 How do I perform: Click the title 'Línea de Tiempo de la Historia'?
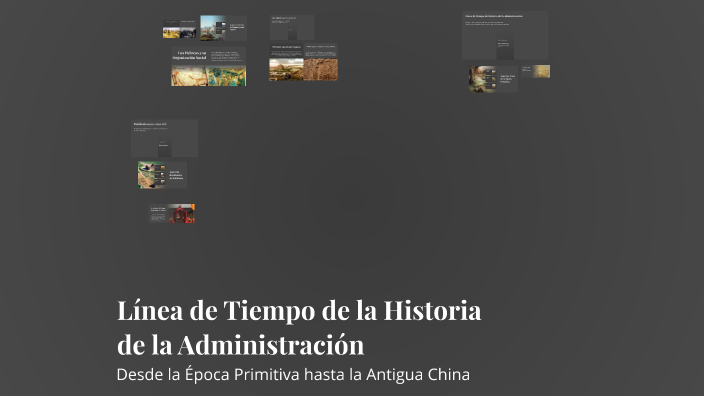(299, 310)
